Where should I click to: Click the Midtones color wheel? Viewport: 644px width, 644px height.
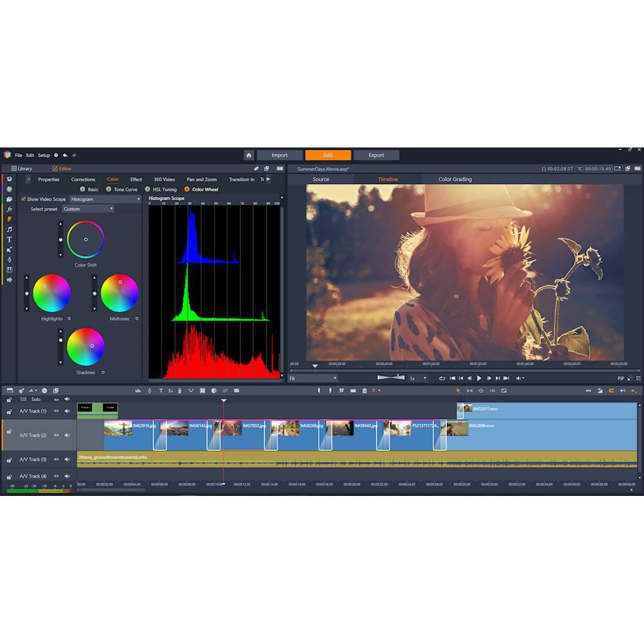(119, 294)
